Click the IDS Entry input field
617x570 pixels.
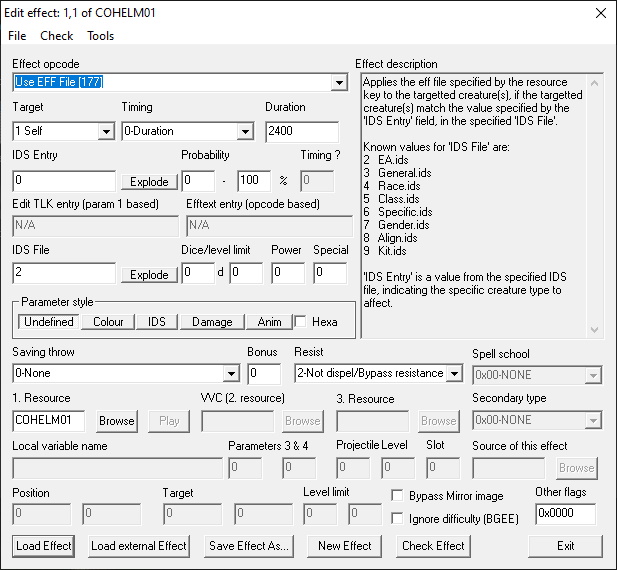click(64, 181)
